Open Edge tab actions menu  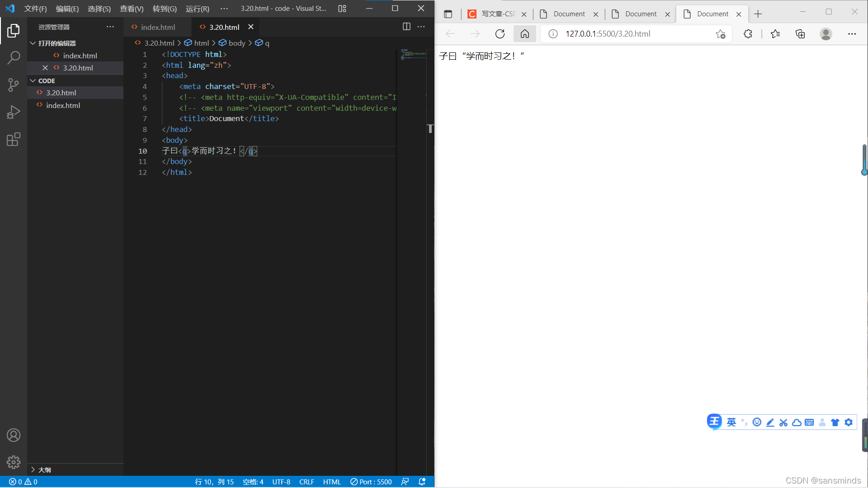click(448, 14)
